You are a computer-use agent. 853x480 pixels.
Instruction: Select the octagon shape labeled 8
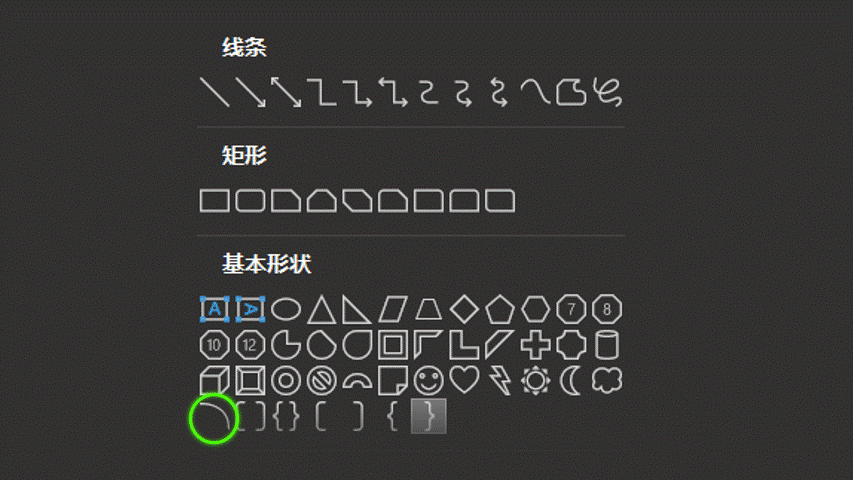pyautogui.click(x=607, y=309)
